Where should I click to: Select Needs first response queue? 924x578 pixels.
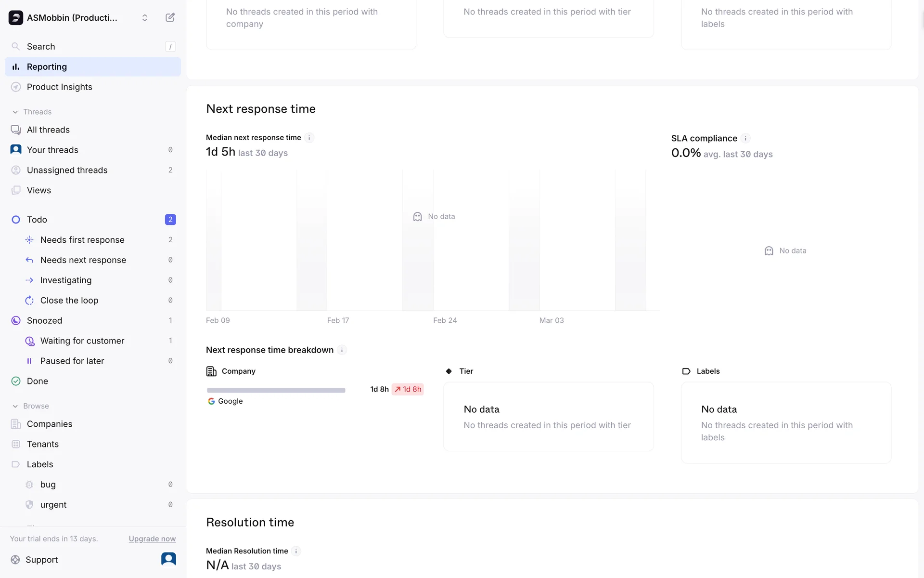tap(82, 240)
